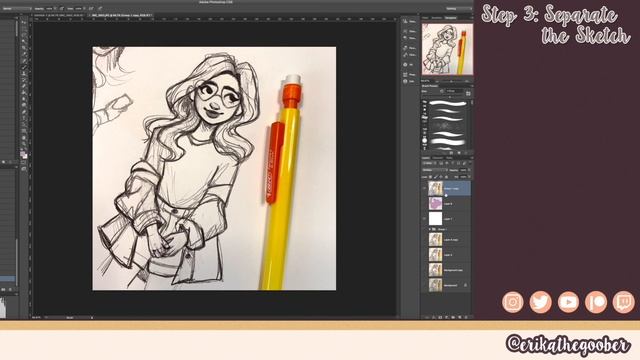Select the Quick Selection tool
Image resolution: width=640 pixels, height=360 pixels.
click(24, 40)
